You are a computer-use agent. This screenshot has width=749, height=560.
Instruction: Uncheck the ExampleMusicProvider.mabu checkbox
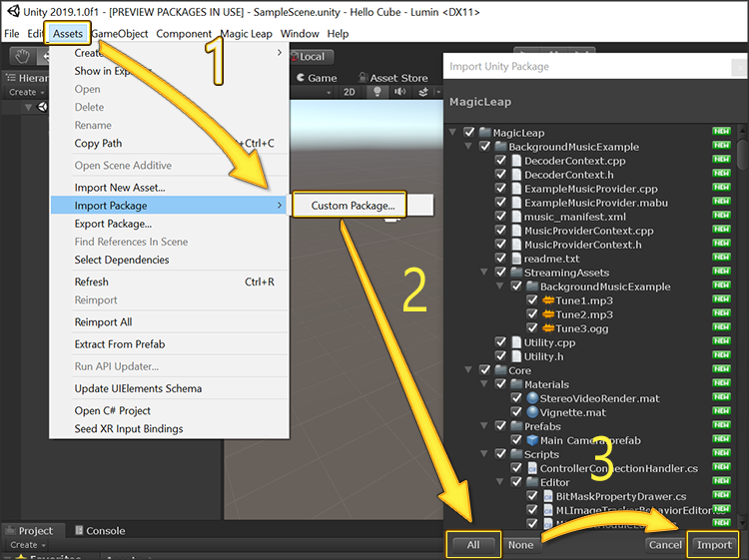(x=500, y=203)
